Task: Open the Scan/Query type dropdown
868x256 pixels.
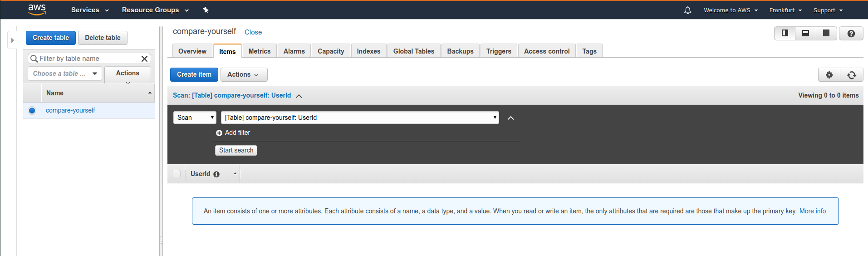Action: click(195, 118)
